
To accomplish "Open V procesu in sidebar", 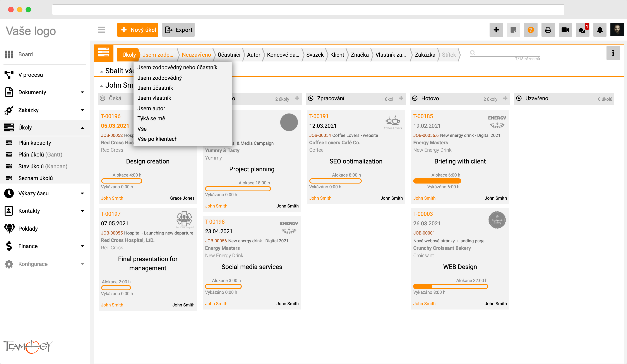I will [30, 75].
